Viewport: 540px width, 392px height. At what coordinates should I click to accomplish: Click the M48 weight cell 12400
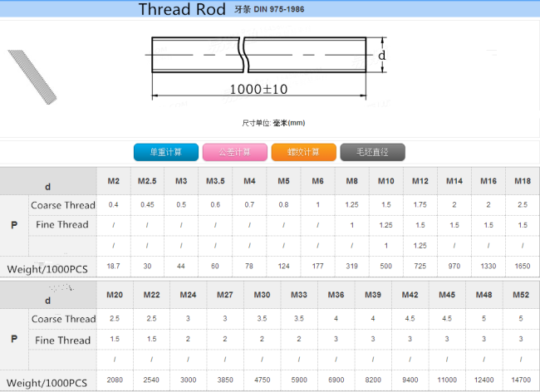(x=484, y=380)
